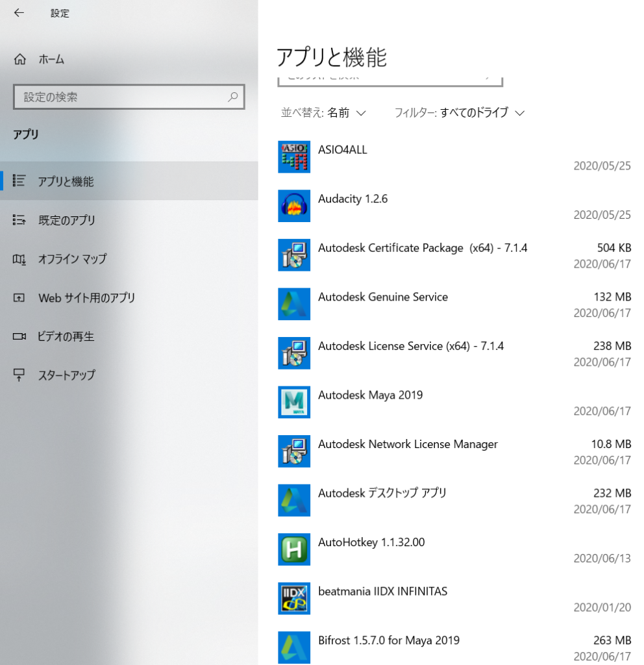
Task: Click the Audacity headphones app icon
Action: click(x=294, y=206)
